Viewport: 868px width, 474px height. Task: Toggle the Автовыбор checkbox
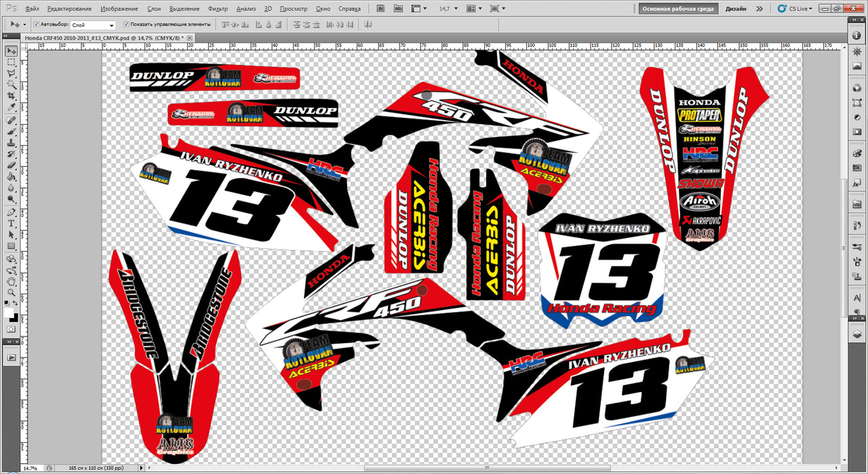(x=36, y=24)
